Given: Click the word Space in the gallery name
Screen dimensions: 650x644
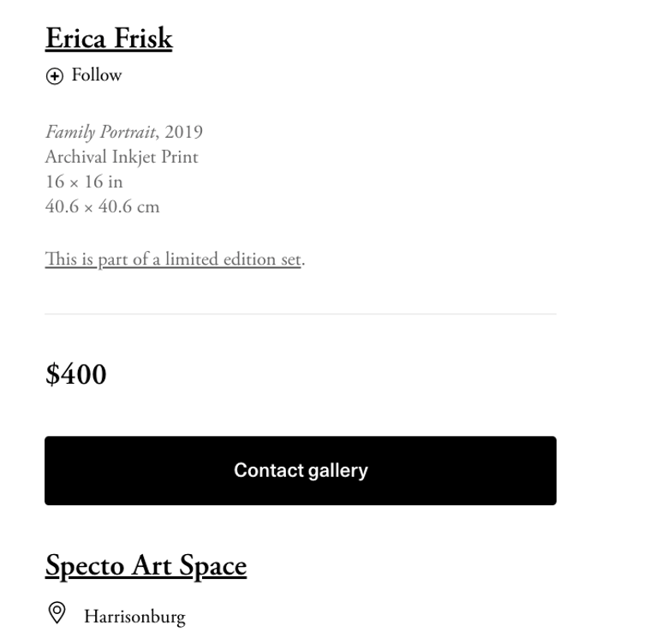Looking at the screenshot, I should [x=212, y=566].
